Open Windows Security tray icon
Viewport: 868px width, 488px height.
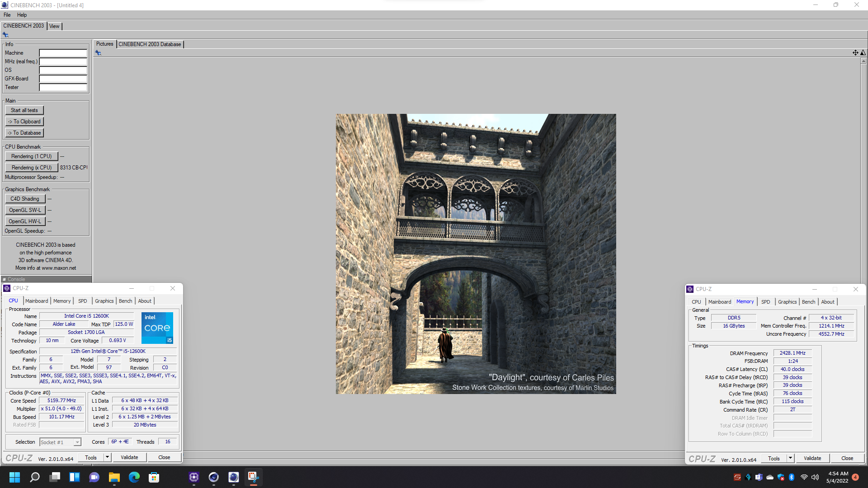(x=781, y=477)
